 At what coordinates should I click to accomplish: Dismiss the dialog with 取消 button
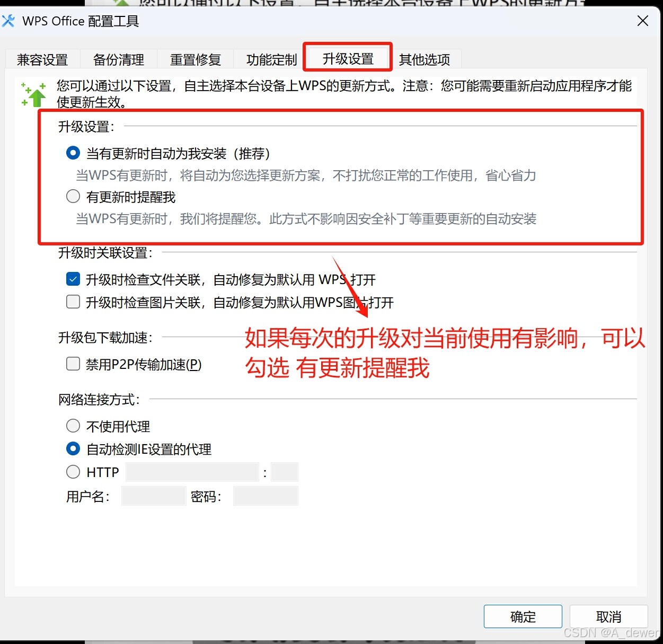pos(609,616)
